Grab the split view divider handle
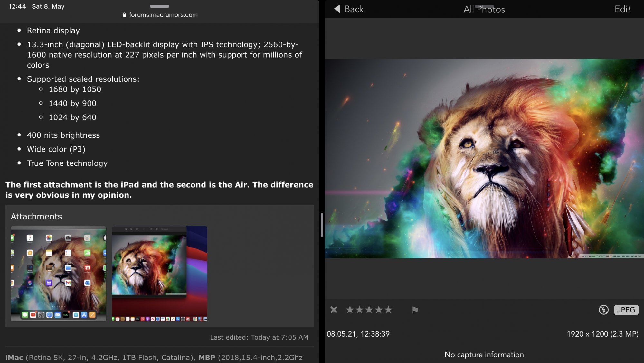Image resolution: width=644 pixels, height=363 pixels. pos(322,225)
